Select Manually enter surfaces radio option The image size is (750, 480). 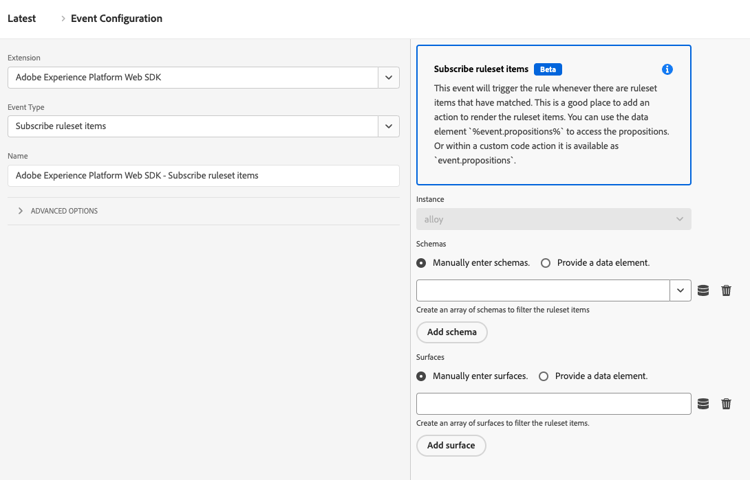click(x=422, y=376)
